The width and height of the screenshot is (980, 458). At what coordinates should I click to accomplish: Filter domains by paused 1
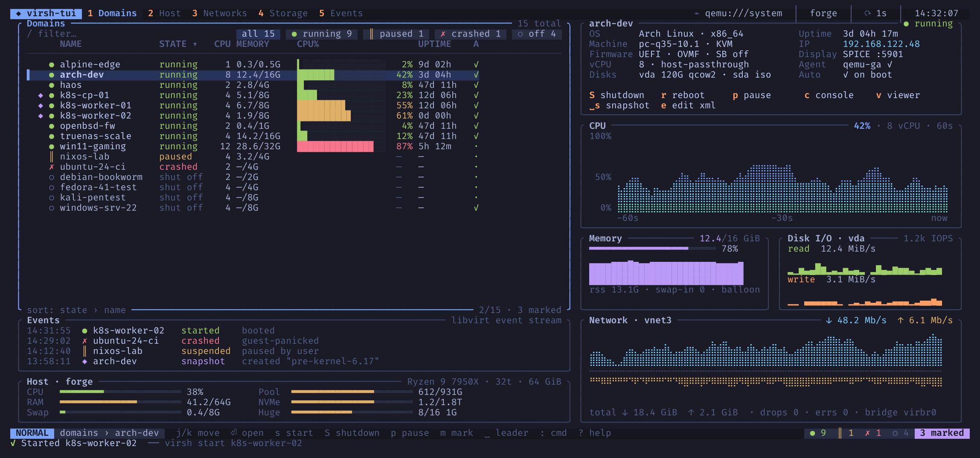(x=396, y=34)
